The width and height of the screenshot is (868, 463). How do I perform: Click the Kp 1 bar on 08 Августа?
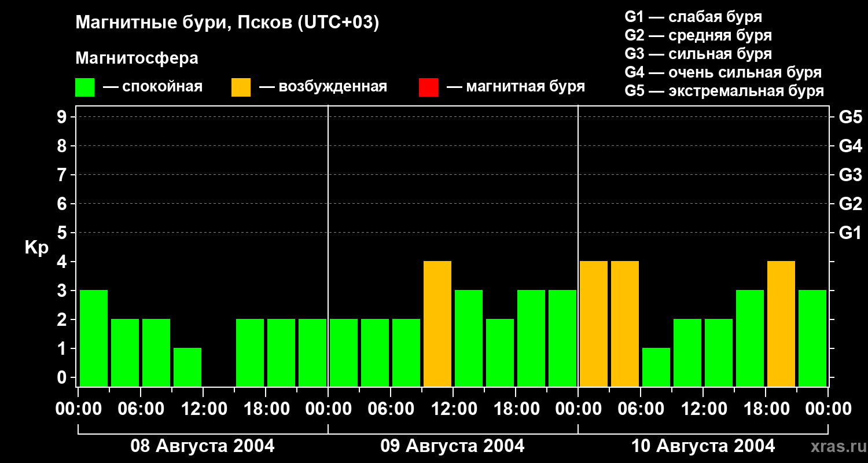(187, 367)
